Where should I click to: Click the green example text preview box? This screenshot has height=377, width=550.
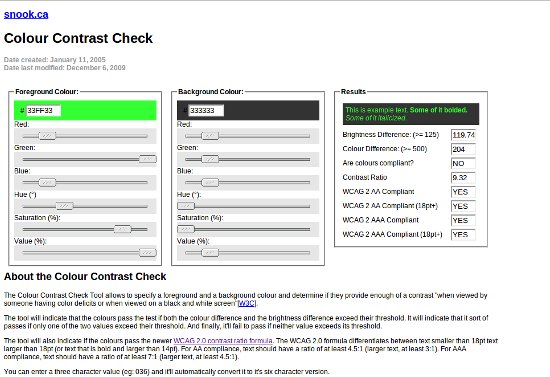411,114
